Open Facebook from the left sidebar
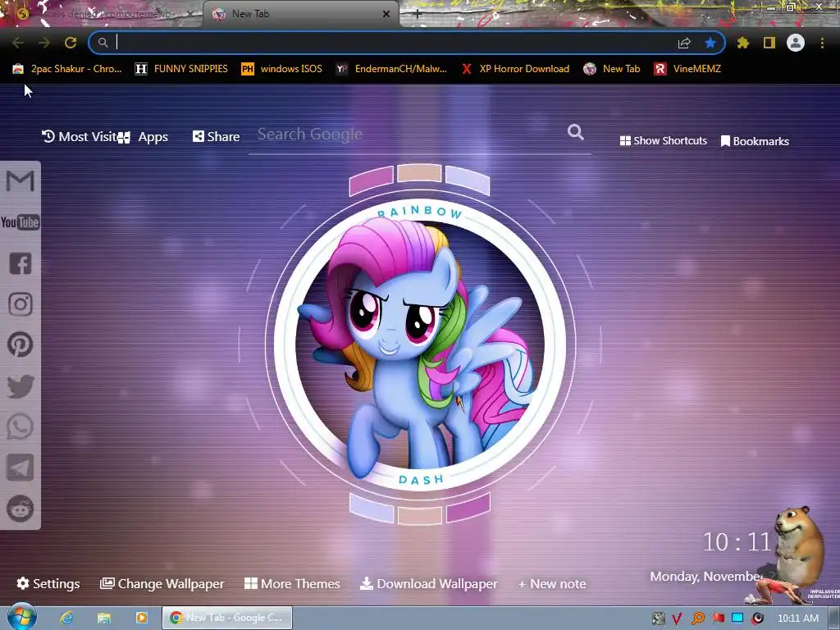Screen dimensions: 840x630 point(21,263)
